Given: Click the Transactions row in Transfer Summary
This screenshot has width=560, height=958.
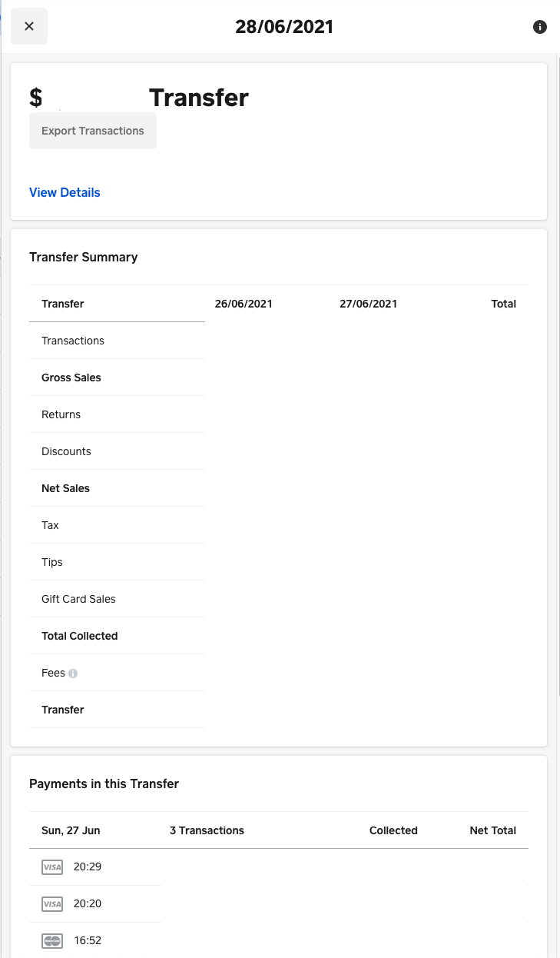Looking at the screenshot, I should point(73,341).
